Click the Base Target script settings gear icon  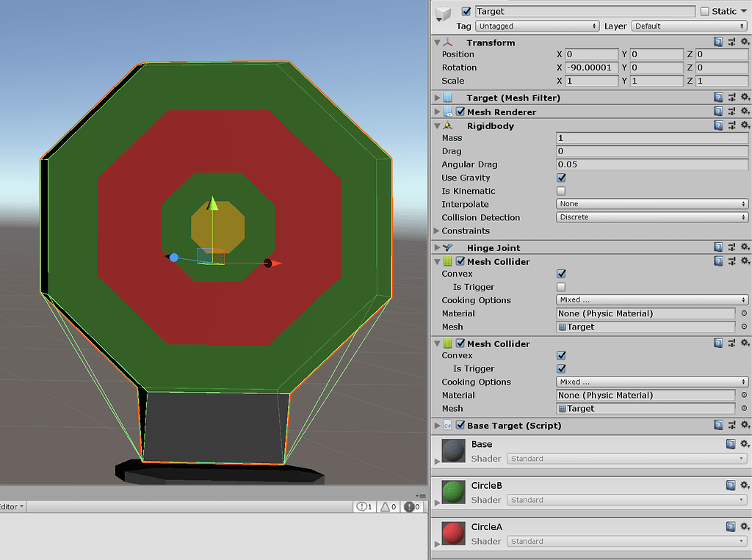pos(745,425)
